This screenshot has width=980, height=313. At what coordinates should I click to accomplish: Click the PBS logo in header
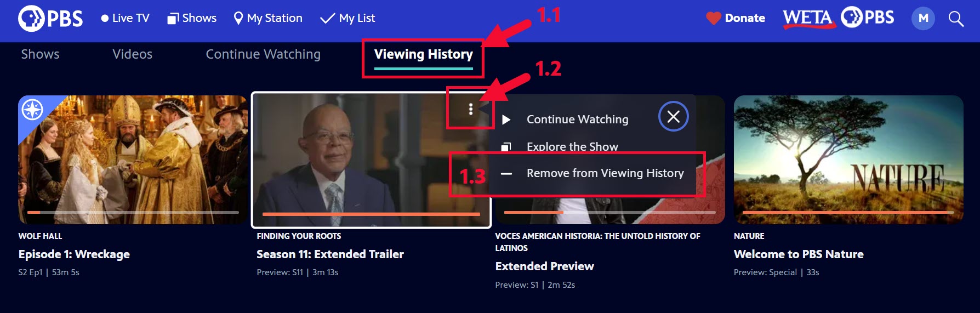click(x=50, y=18)
